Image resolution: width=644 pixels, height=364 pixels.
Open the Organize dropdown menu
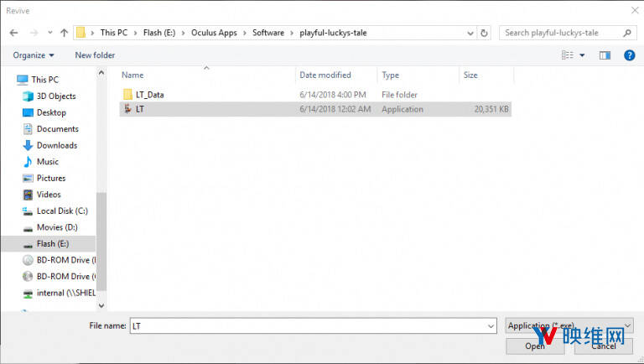[34, 55]
